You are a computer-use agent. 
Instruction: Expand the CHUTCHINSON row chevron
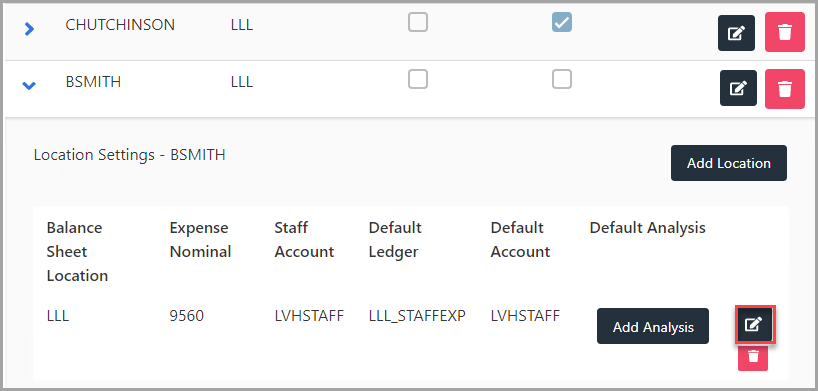coord(30,30)
